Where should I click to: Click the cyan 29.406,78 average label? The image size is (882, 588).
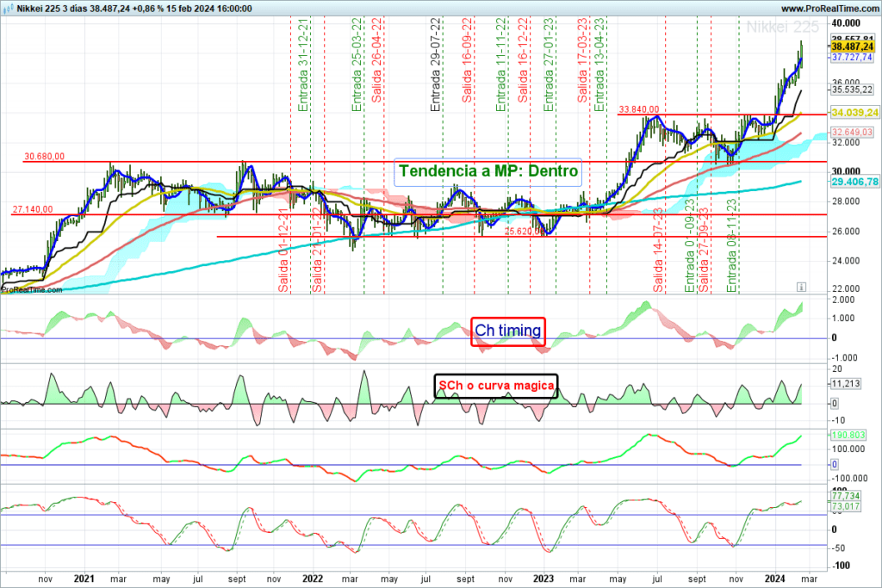(x=854, y=182)
